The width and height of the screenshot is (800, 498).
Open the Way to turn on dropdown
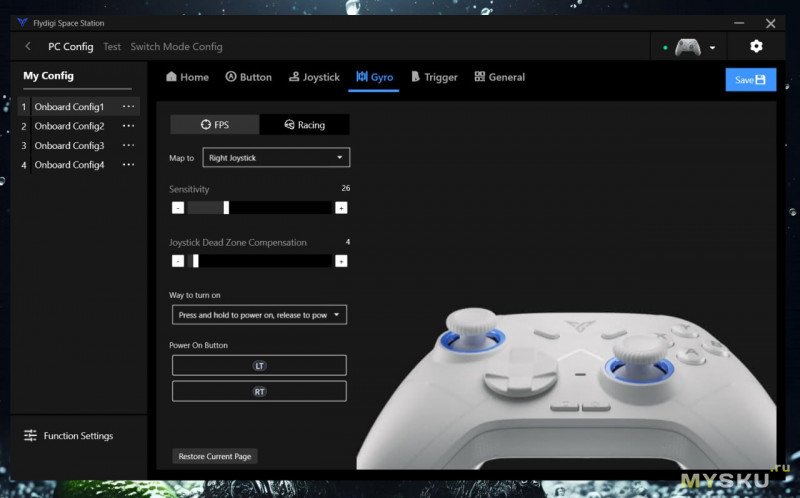tap(259, 315)
